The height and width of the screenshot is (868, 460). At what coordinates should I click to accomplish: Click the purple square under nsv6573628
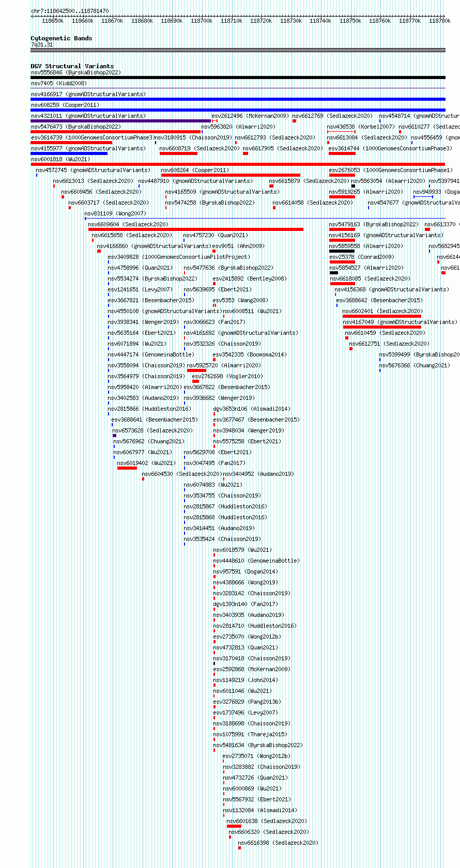114,436
